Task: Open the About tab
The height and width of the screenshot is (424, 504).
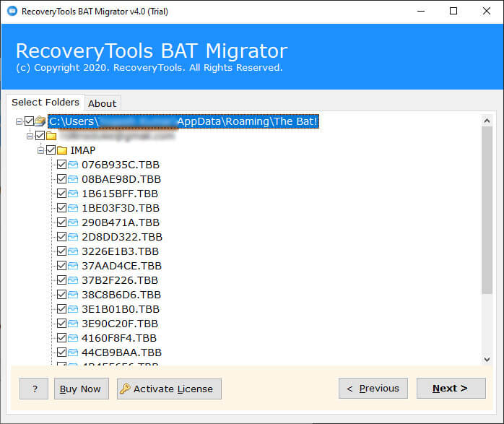Action: tap(103, 103)
